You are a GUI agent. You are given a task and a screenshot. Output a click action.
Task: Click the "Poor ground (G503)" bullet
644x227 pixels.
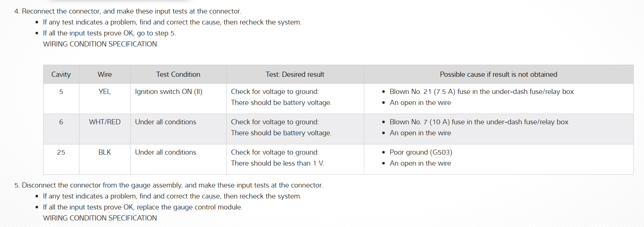tap(421, 152)
